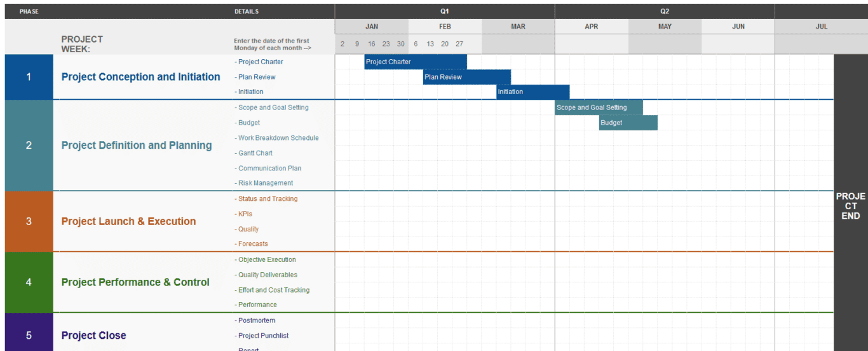Click the Plan Review Gantt bar
868x351 pixels.
point(467,77)
